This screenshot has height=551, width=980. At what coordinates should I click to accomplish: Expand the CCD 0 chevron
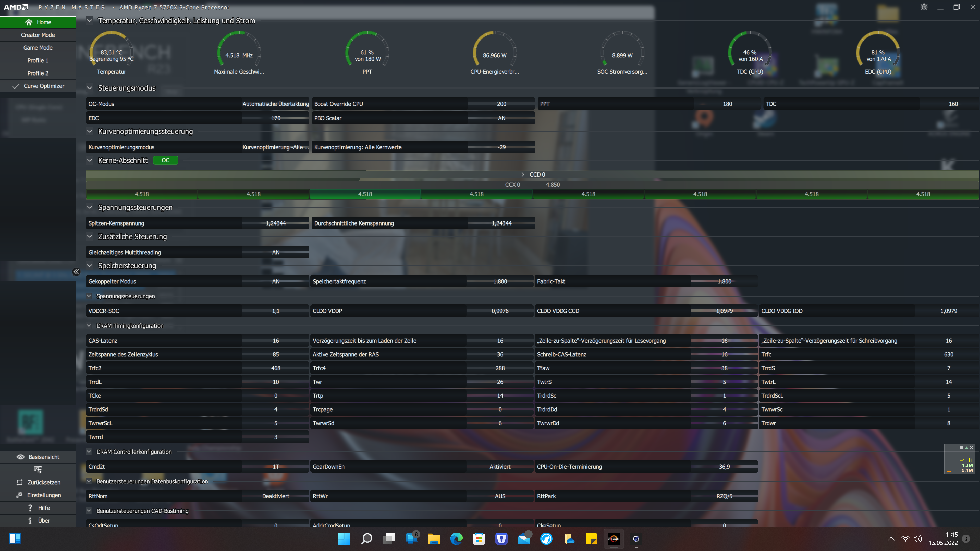(523, 174)
